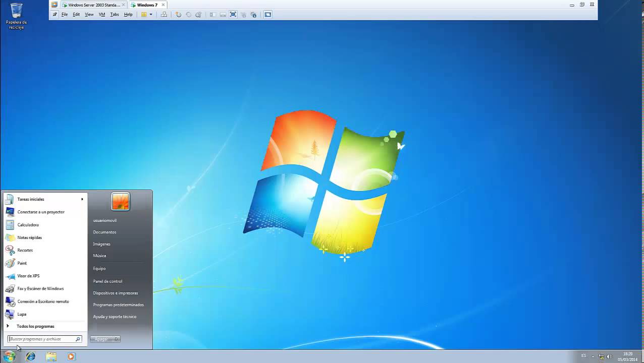Screen dimensions: 644x363
Task: Show or hide the library sidebar icon
Action: click(212, 15)
